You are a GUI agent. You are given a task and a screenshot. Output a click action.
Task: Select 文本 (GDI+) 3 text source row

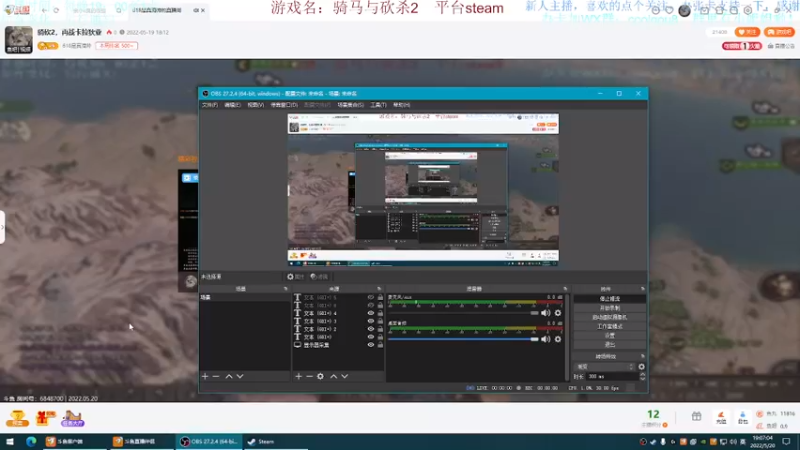tap(339, 321)
